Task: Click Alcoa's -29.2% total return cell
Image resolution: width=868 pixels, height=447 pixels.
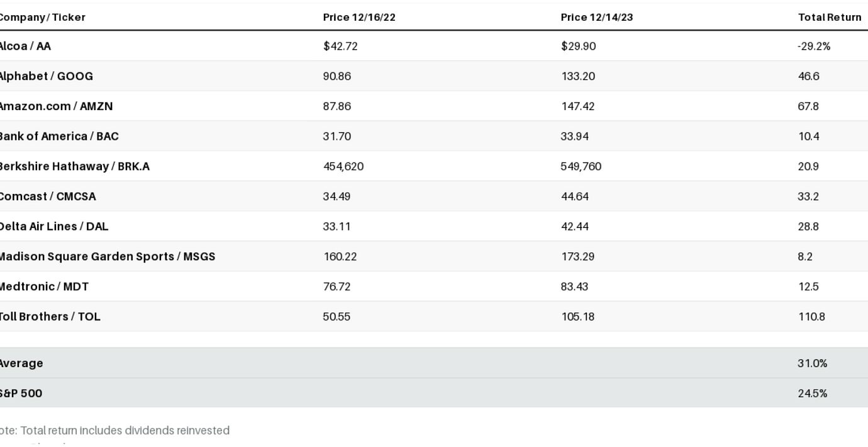Action: [814, 46]
